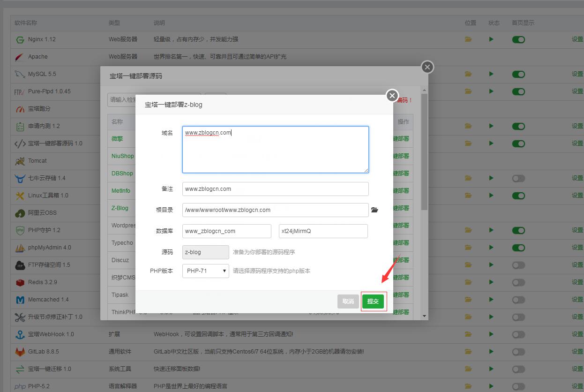Click the 软件名称 column header
584x392 pixels.
click(26, 23)
